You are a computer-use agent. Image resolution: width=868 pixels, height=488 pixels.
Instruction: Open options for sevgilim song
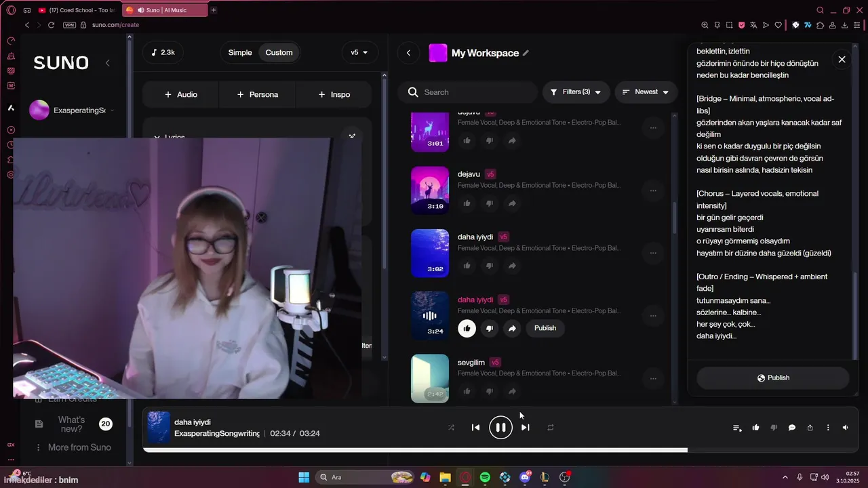(x=653, y=378)
